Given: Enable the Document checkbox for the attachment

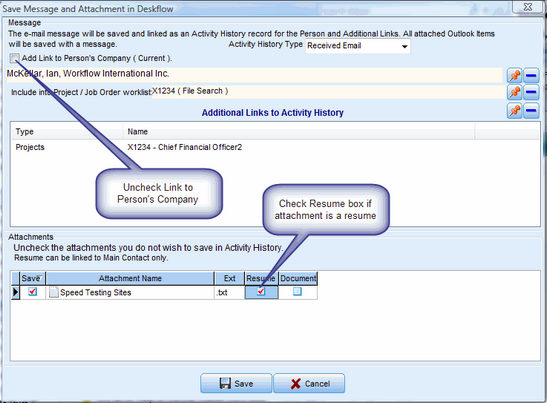Looking at the screenshot, I should pyautogui.click(x=297, y=291).
